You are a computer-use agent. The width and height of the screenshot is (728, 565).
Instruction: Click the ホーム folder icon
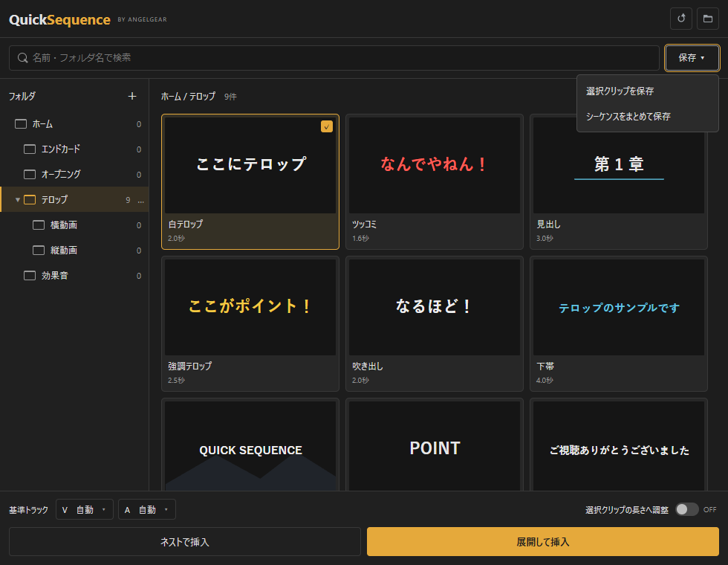click(x=21, y=124)
